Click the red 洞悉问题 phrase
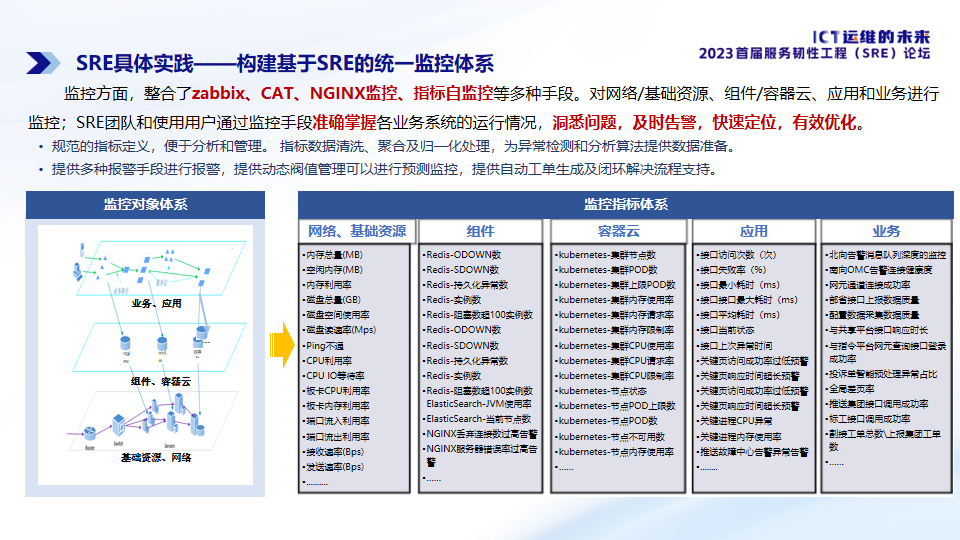 click(584, 122)
